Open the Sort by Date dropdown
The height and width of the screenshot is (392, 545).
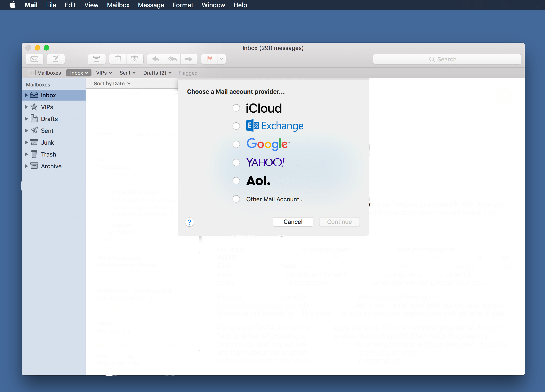[112, 83]
